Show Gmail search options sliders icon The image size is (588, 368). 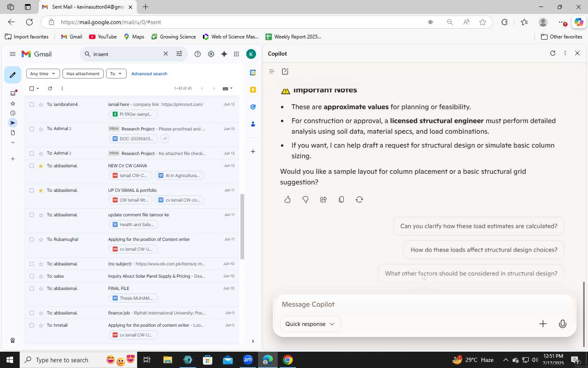(179, 54)
